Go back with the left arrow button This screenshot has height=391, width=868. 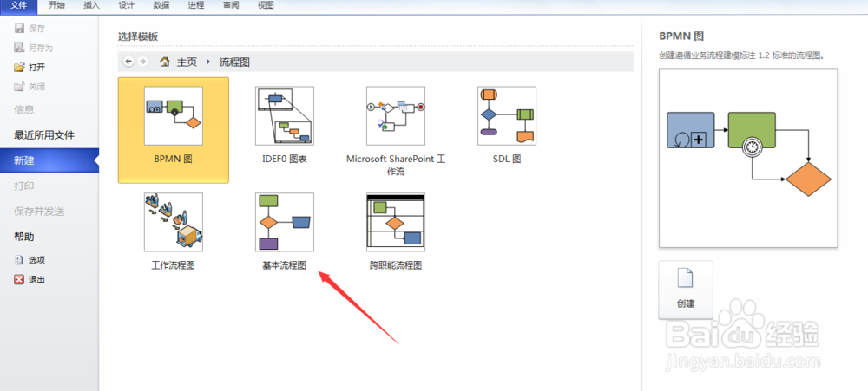click(128, 62)
